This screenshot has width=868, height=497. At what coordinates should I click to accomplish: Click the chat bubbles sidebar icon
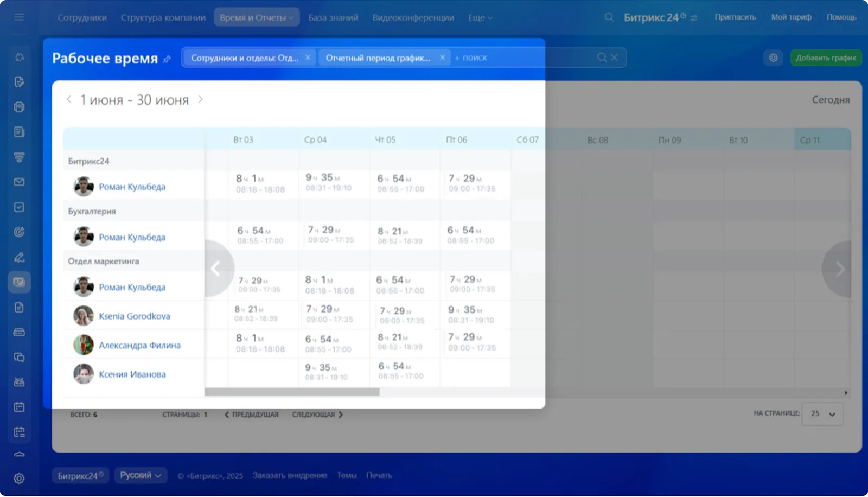(19, 357)
